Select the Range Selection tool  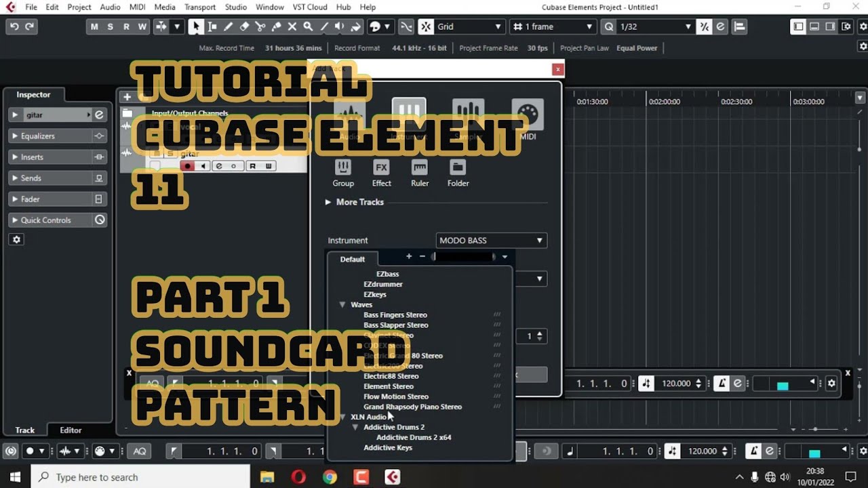(x=212, y=26)
